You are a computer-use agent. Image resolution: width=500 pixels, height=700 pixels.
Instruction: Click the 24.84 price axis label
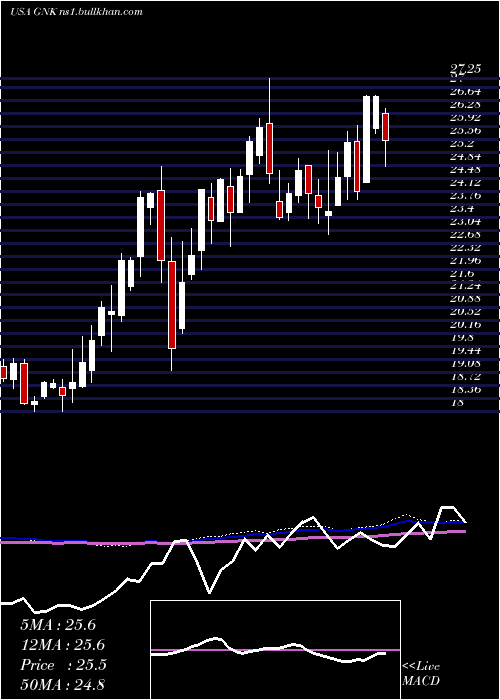click(465, 157)
